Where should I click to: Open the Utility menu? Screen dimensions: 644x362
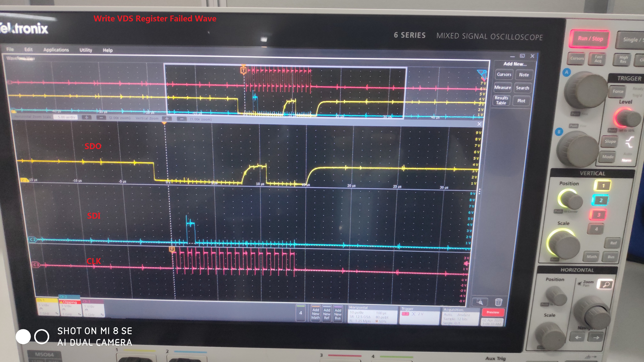(x=86, y=50)
